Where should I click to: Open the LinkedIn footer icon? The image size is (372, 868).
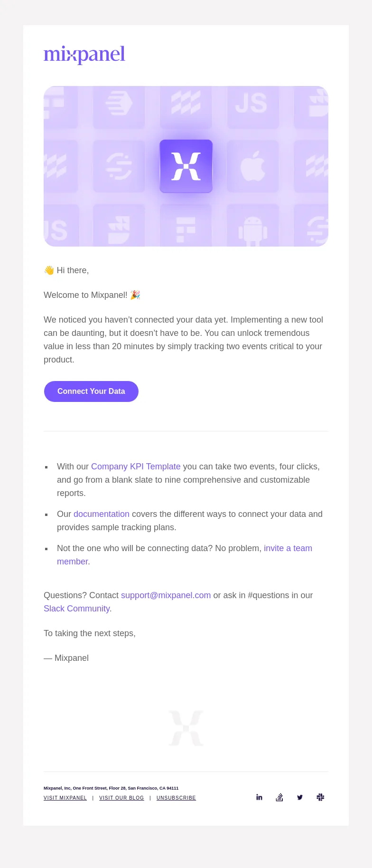pyautogui.click(x=259, y=797)
